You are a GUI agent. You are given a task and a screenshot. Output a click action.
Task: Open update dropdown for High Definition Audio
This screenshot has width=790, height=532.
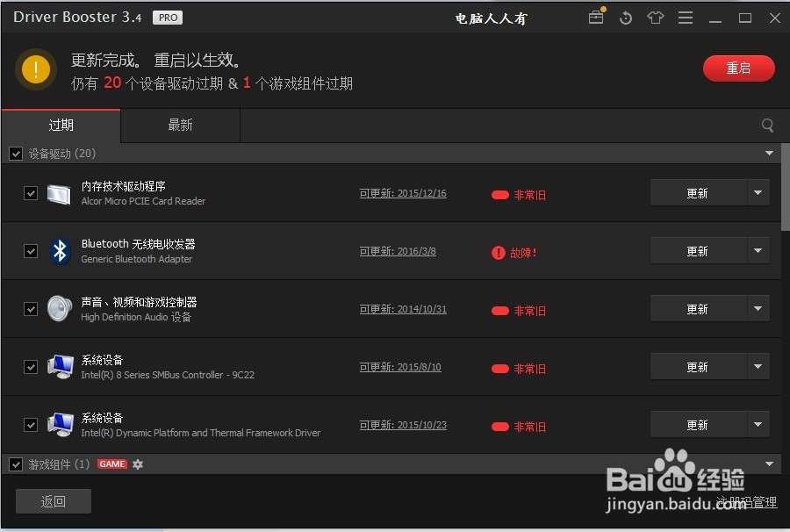click(758, 308)
